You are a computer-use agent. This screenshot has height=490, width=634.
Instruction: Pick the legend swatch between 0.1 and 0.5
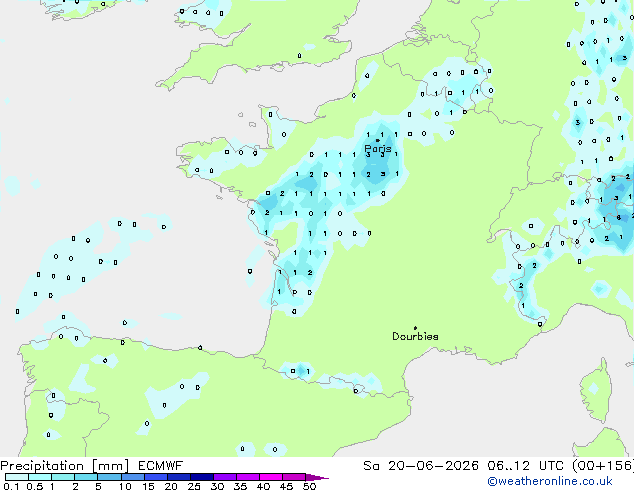click(17, 477)
